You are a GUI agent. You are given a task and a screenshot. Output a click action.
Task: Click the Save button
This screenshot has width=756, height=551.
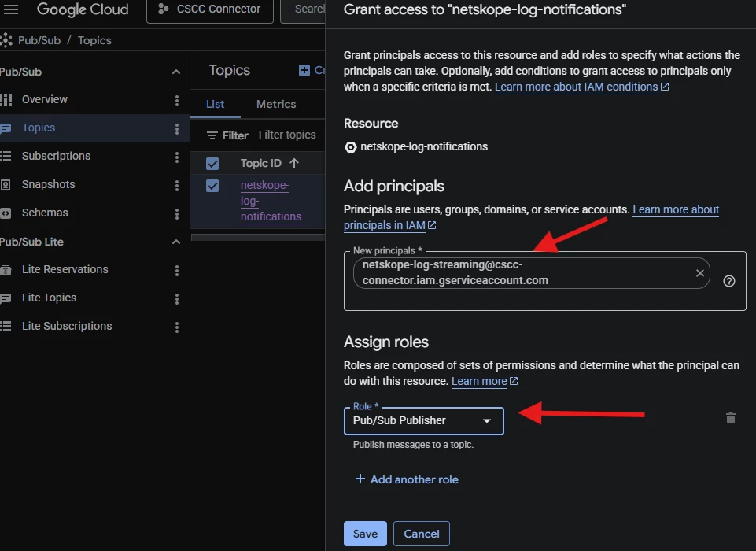(x=365, y=534)
